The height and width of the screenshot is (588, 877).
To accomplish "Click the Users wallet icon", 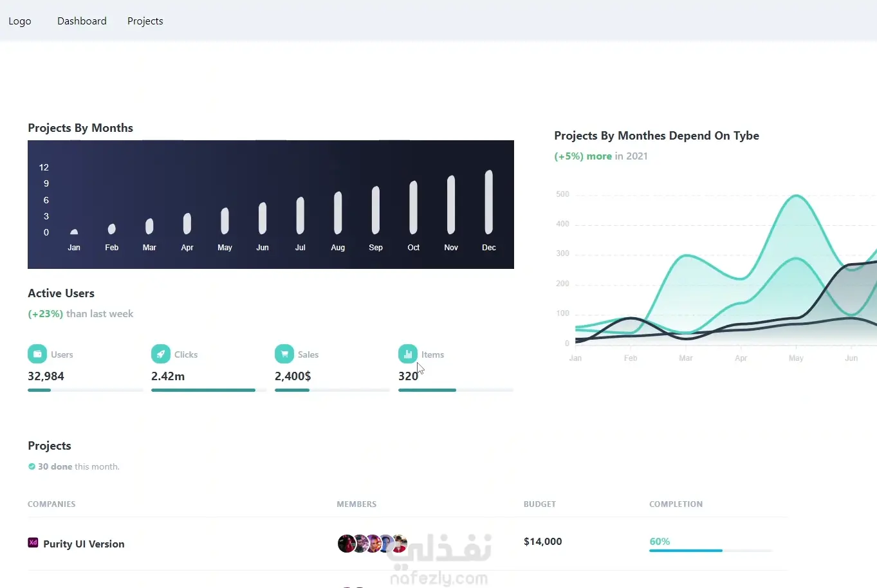I will click(x=37, y=354).
